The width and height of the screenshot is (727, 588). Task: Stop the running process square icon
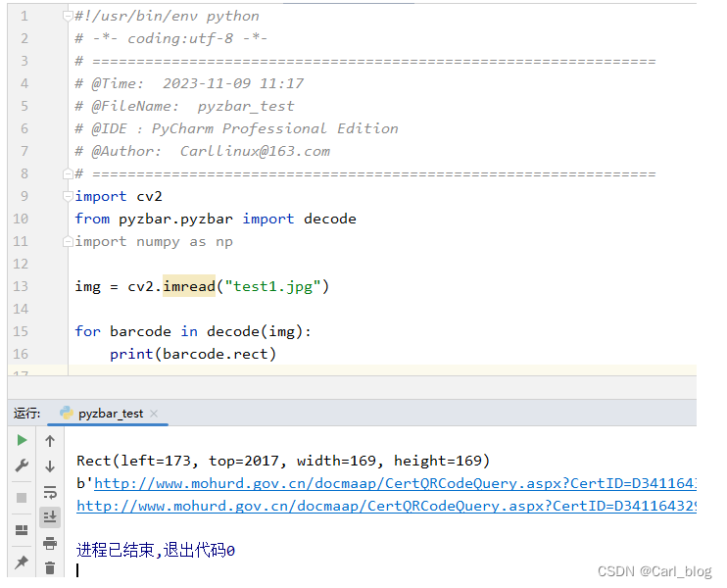coord(22,498)
